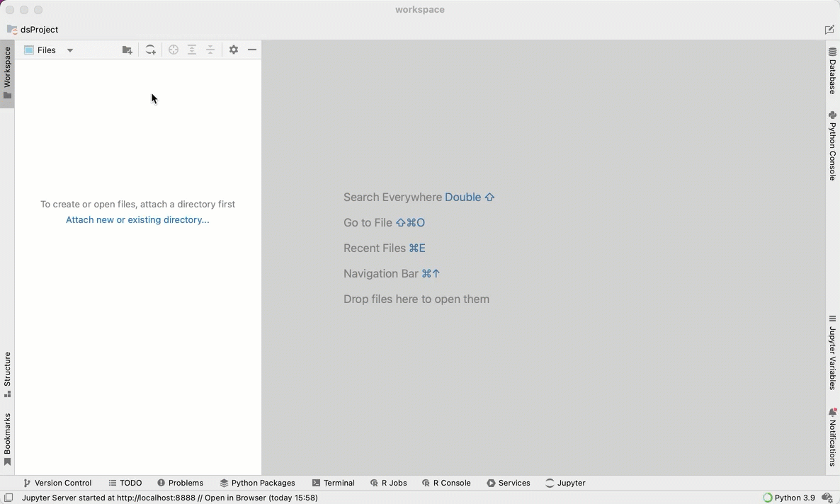Click the status bar tool windows square icon
840x504 pixels.
coord(8,498)
